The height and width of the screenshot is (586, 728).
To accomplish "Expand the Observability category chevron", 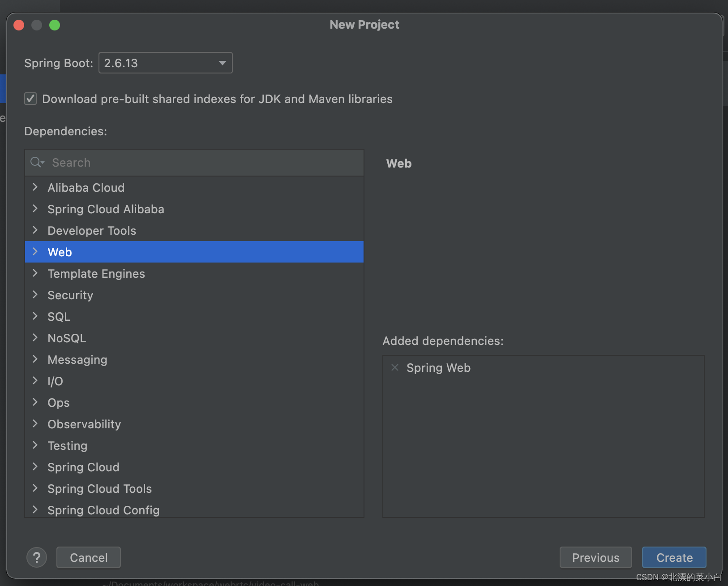I will [35, 424].
